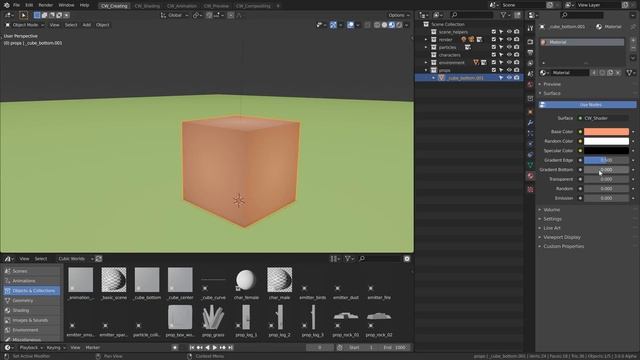Switch to Wireframe viewport shading

click(377, 25)
